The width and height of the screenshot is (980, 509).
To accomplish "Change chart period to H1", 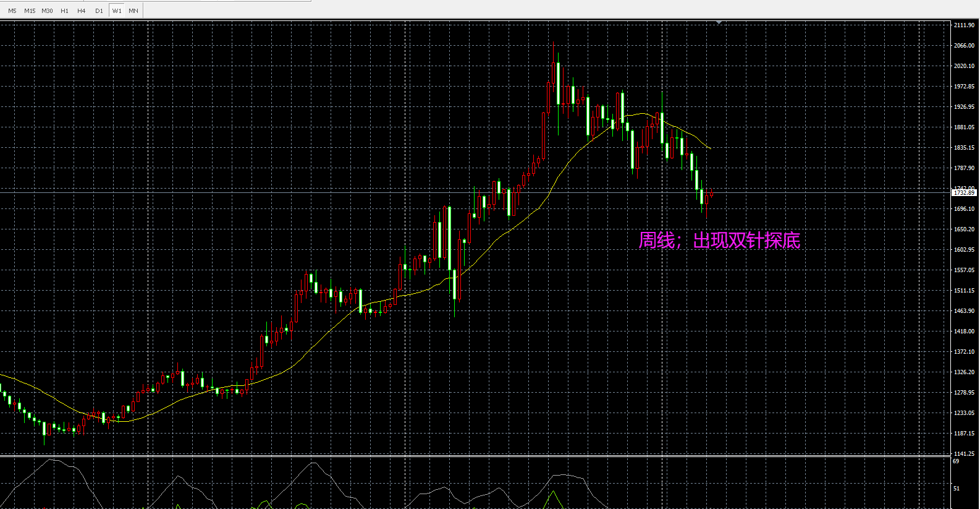I will [65, 11].
